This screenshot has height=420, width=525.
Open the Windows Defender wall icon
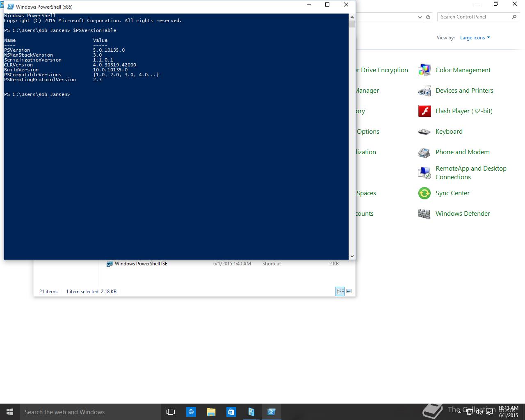pos(424,214)
